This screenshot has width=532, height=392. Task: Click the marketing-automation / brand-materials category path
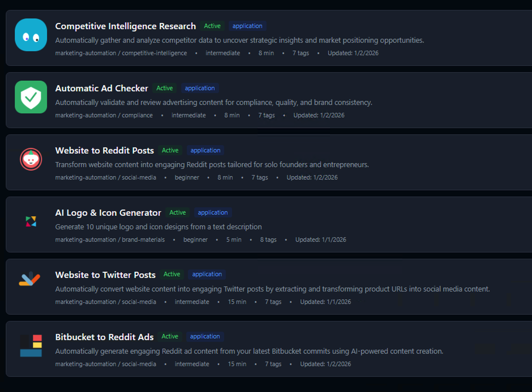[110, 240]
